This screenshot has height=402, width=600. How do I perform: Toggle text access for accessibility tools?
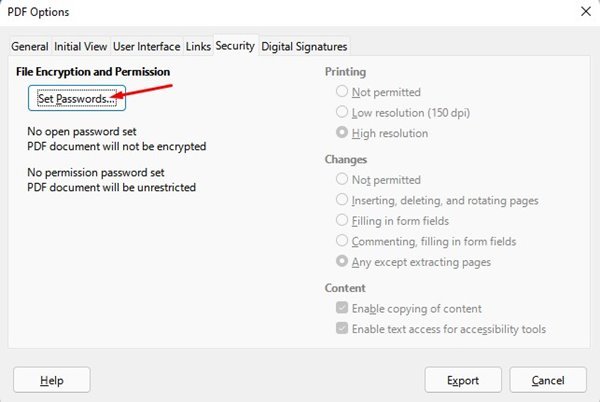pos(343,329)
